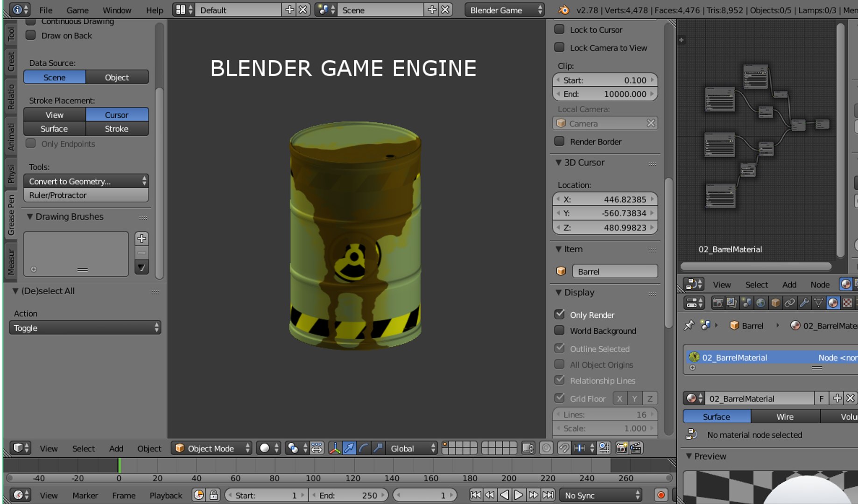858x504 pixels.
Task: Toggle the 3D manipulator axes widget
Action: pos(335,448)
